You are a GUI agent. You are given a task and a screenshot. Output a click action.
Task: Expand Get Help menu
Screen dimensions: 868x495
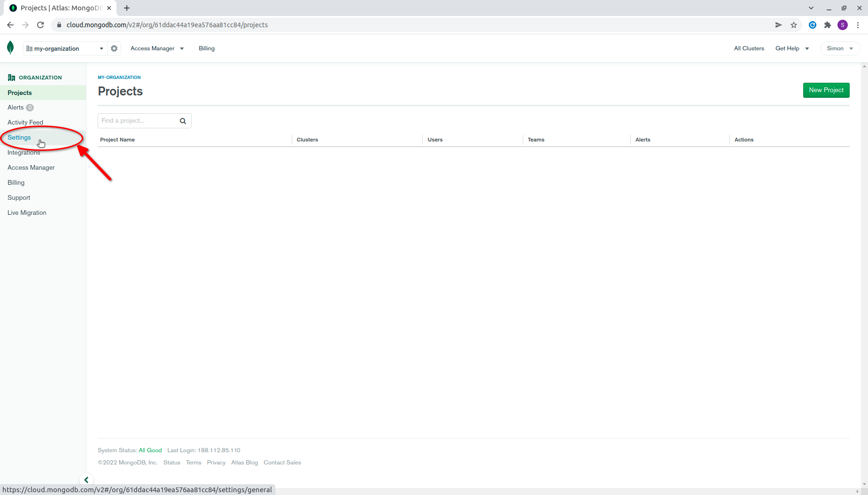[792, 48]
